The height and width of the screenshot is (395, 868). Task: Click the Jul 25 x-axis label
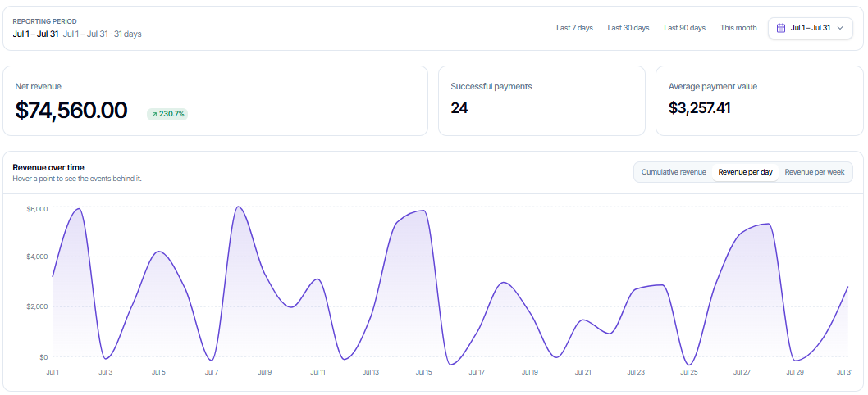tap(689, 372)
